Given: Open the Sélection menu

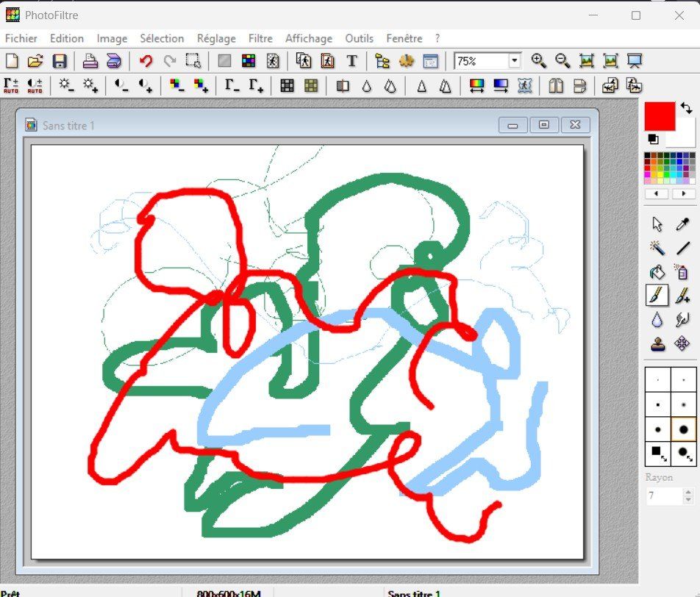Looking at the screenshot, I should pyautogui.click(x=162, y=39).
